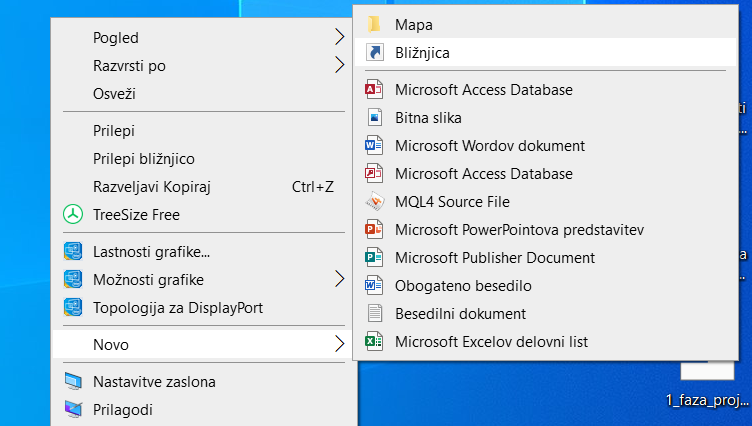This screenshot has height=426, width=752.
Task: Select Razveljavi Kopiraj menu entry
Action: pyautogui.click(x=151, y=186)
